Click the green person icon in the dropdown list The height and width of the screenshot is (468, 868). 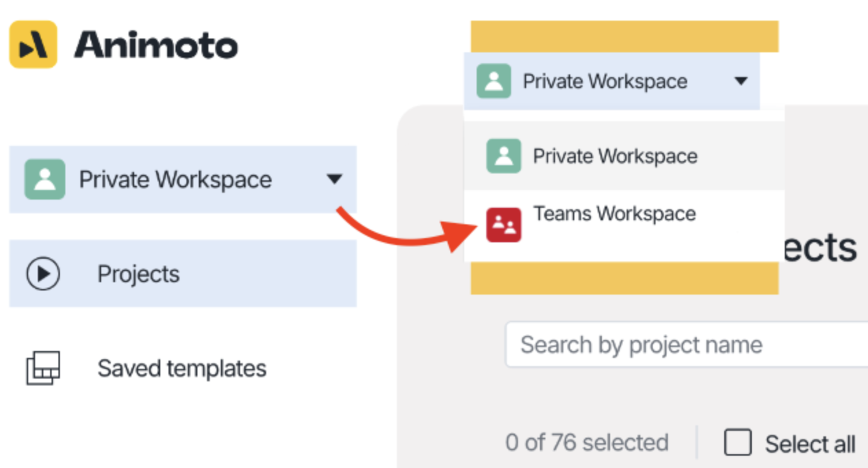(x=503, y=156)
